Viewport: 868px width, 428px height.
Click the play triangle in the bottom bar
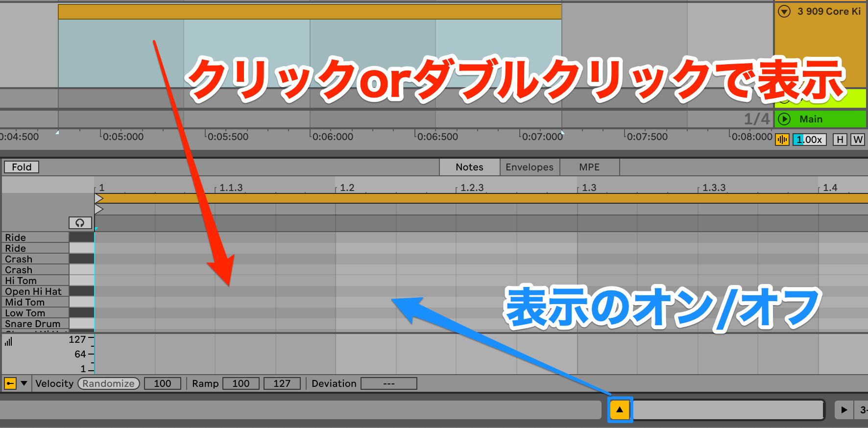coord(844,409)
